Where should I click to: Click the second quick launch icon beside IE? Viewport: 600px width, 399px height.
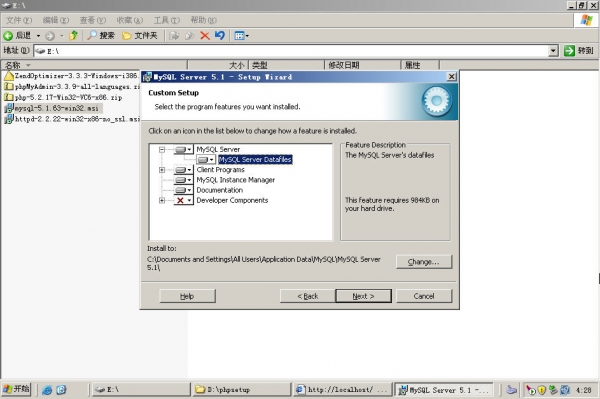click(x=61, y=390)
